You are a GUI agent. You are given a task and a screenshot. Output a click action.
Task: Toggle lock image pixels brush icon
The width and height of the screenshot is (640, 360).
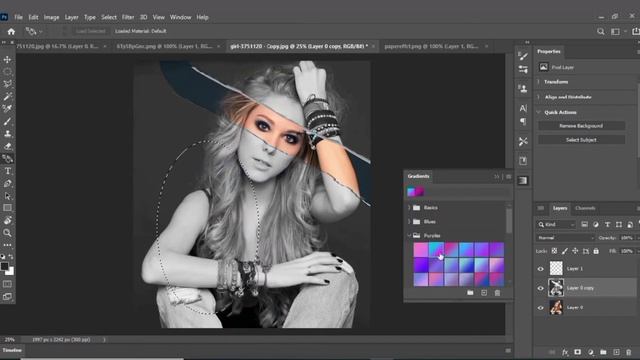pos(565,251)
